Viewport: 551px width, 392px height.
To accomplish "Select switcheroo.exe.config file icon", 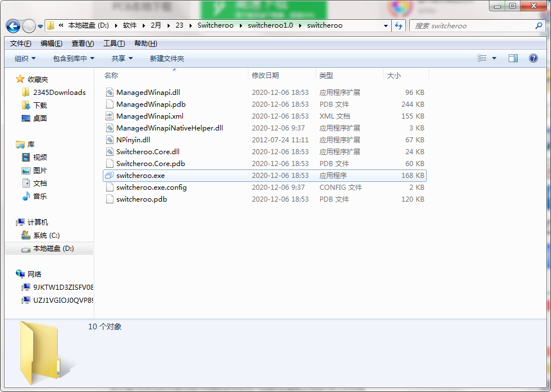I will (x=110, y=187).
